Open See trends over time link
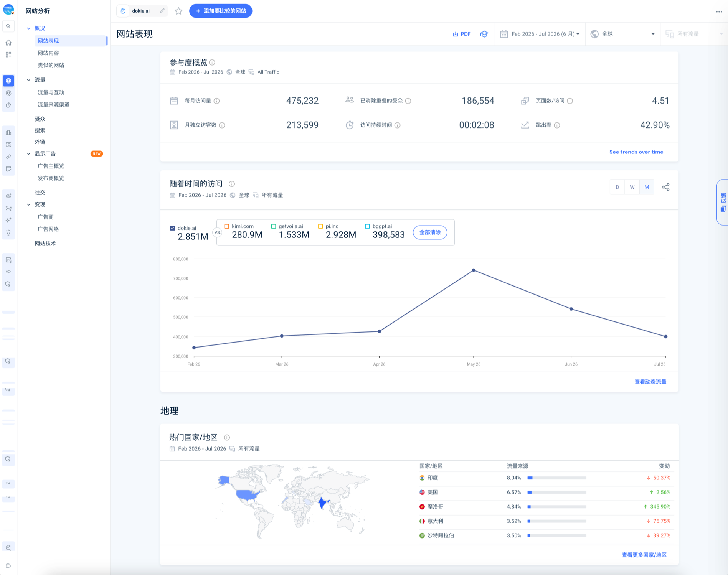 (636, 152)
